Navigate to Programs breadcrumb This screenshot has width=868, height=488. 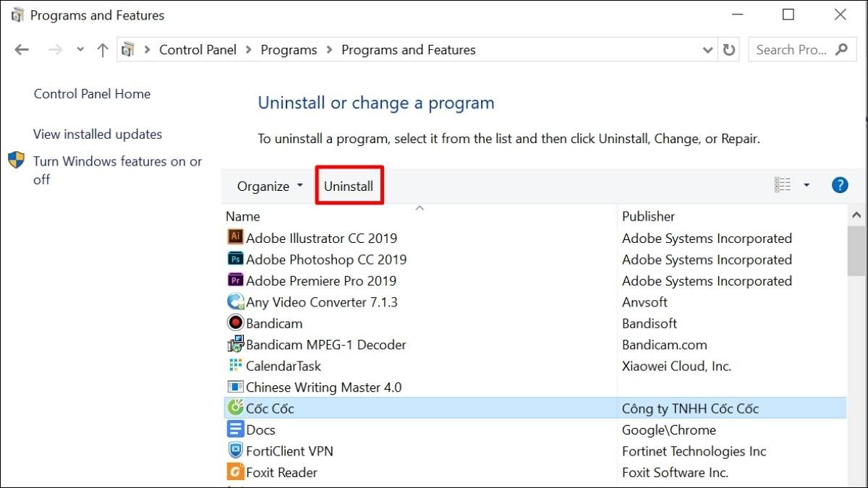pyautogui.click(x=289, y=50)
